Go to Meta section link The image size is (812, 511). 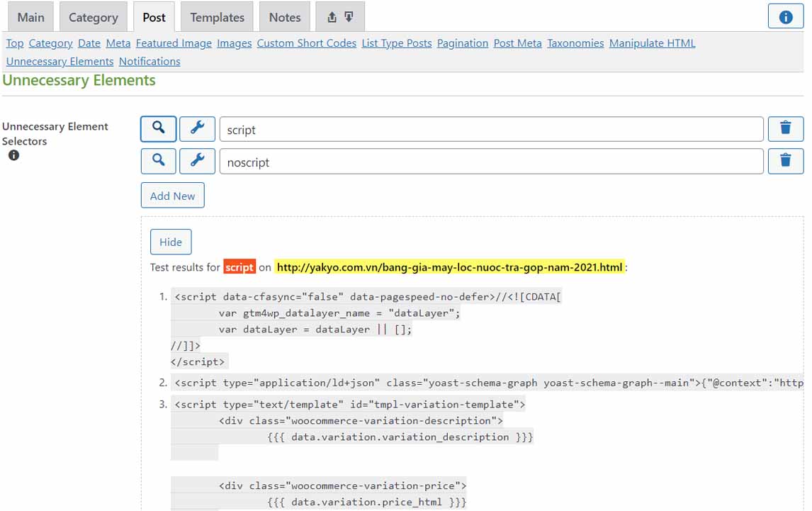[118, 43]
